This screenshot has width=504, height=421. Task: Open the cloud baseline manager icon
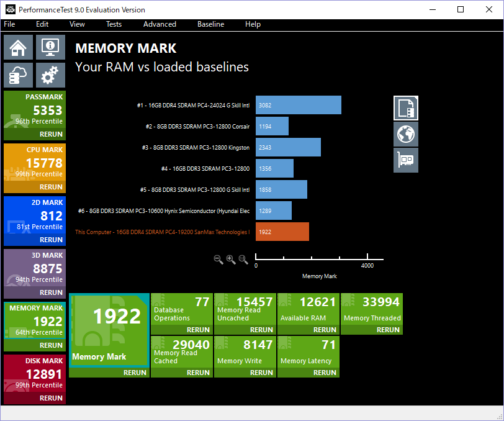click(x=19, y=75)
